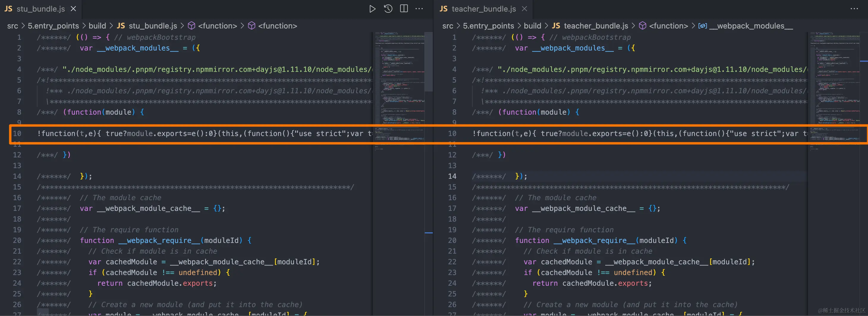This screenshot has height=316, width=868.
Task: Click '__webpack_modules__' on line 2 of teacher_bundle.js code
Action: (573, 48)
